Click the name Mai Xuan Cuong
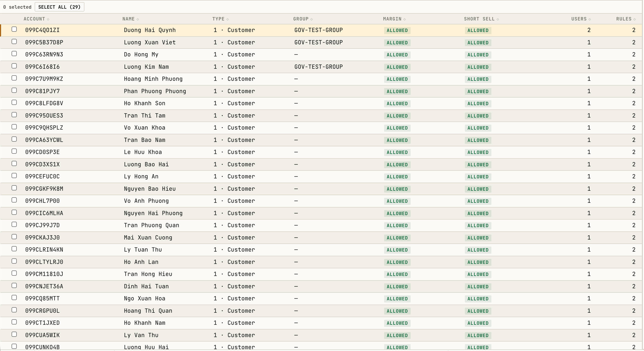Image resolution: width=644 pixels, height=351 pixels. (148, 238)
